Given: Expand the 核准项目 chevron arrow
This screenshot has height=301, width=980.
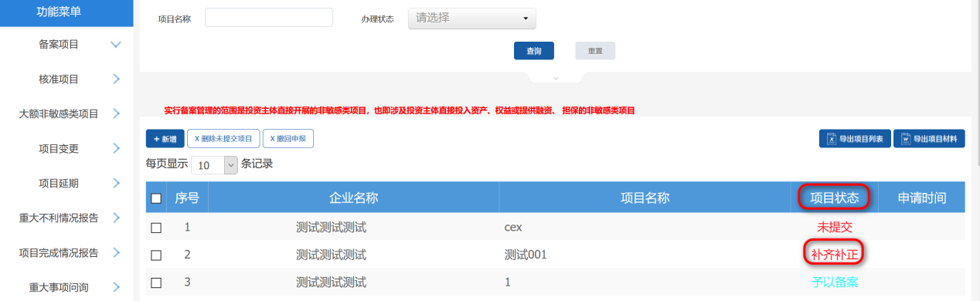Looking at the screenshot, I should [116, 79].
